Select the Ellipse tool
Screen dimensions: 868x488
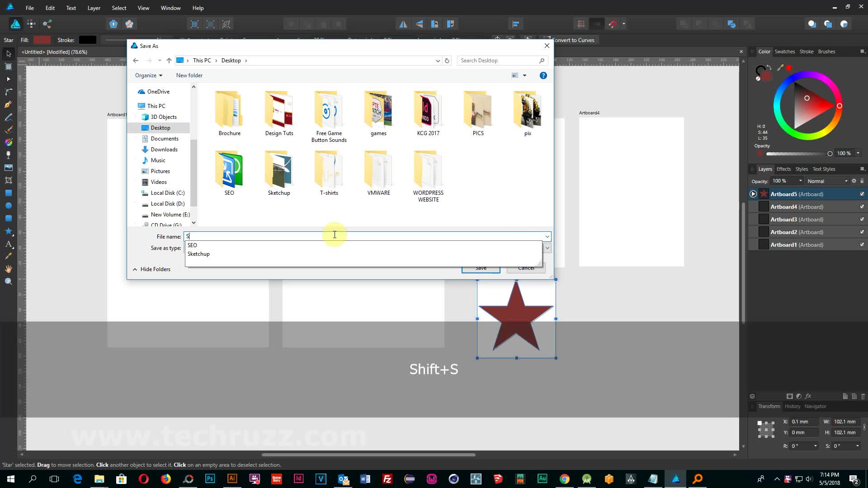click(x=8, y=206)
